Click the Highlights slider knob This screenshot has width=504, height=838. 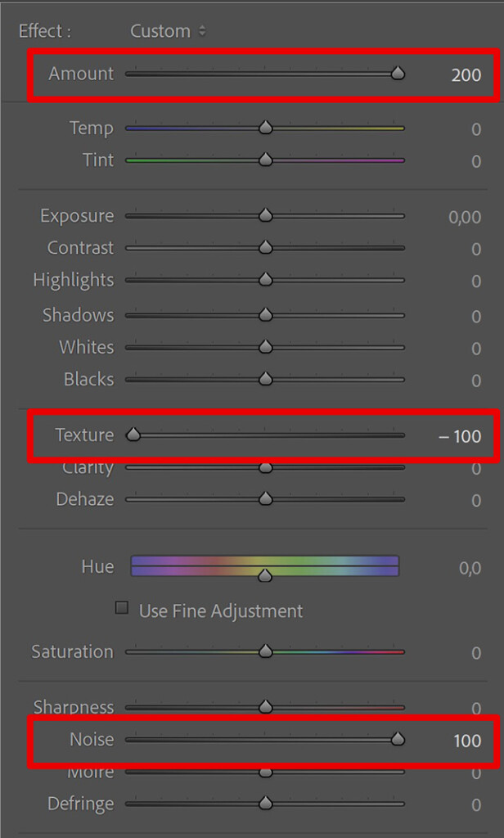click(x=266, y=280)
